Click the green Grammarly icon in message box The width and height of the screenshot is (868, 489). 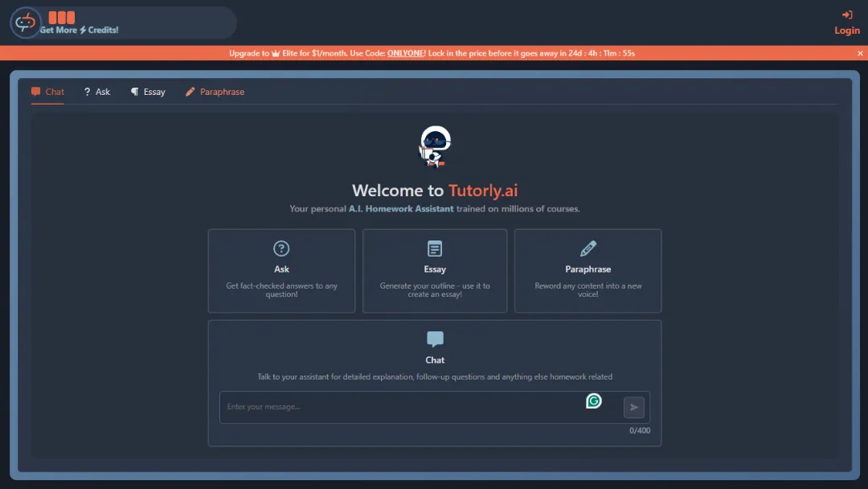click(594, 401)
